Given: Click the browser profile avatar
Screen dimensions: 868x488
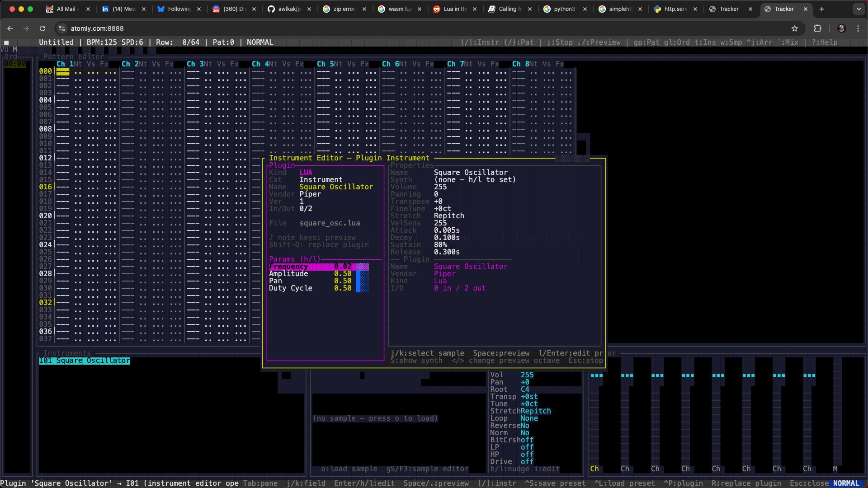Looking at the screenshot, I should [842, 28].
